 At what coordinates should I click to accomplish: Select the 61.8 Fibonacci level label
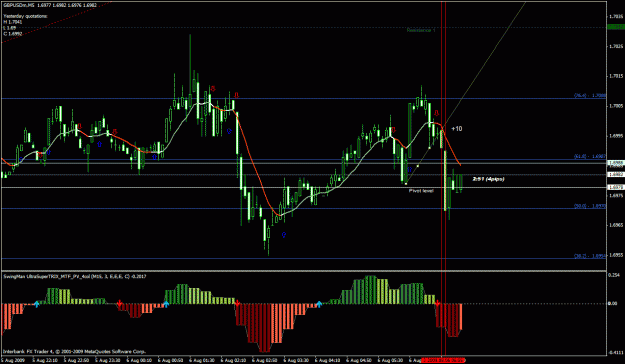590,157
